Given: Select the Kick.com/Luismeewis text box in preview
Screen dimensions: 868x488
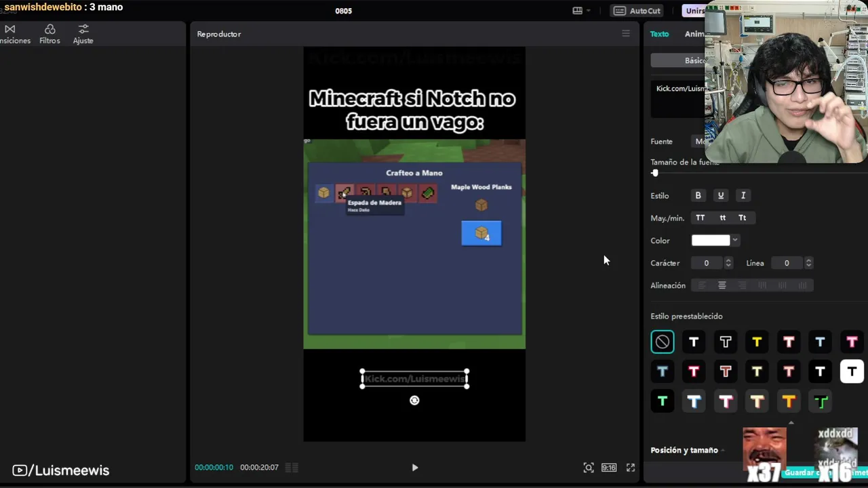Looking at the screenshot, I should [414, 379].
